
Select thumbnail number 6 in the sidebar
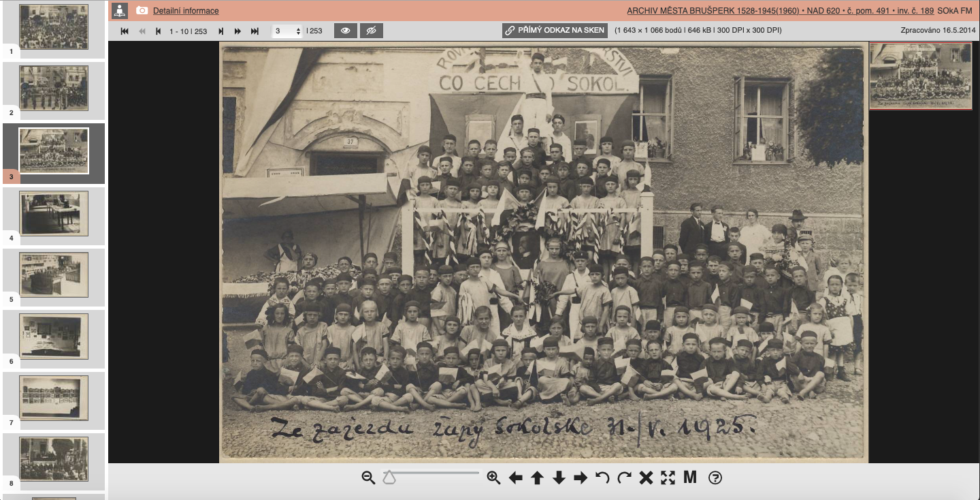click(54, 336)
